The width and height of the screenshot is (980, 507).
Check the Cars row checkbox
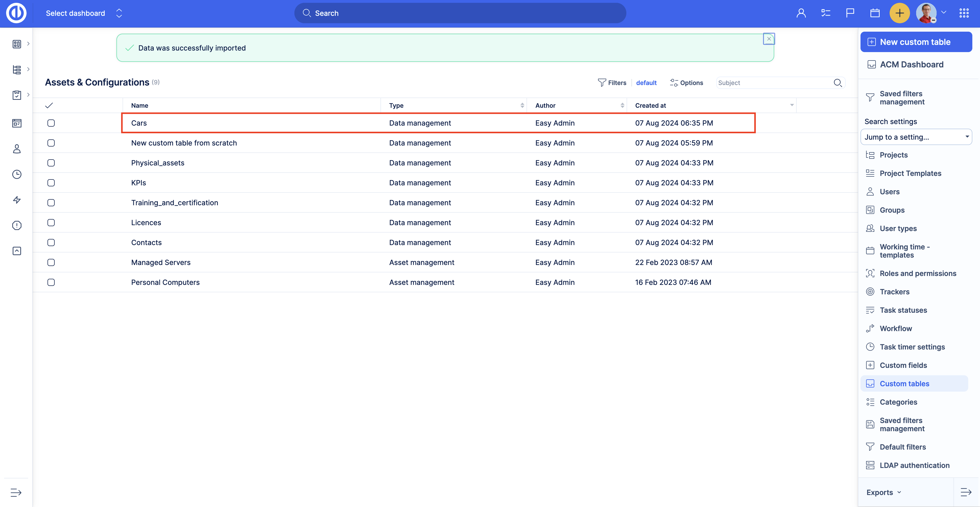tap(51, 123)
